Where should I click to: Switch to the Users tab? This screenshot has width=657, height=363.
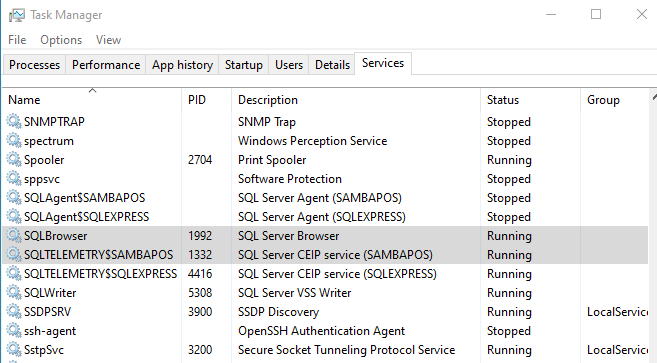point(289,65)
